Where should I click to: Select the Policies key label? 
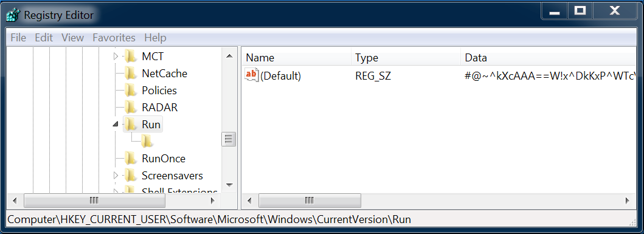pyautogui.click(x=159, y=91)
